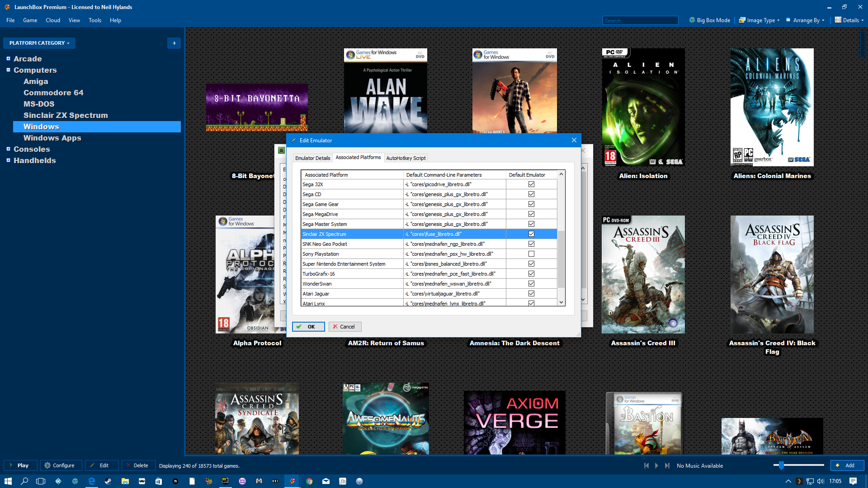
Task: Open the BBC app from taskbar
Action: tap(276, 481)
